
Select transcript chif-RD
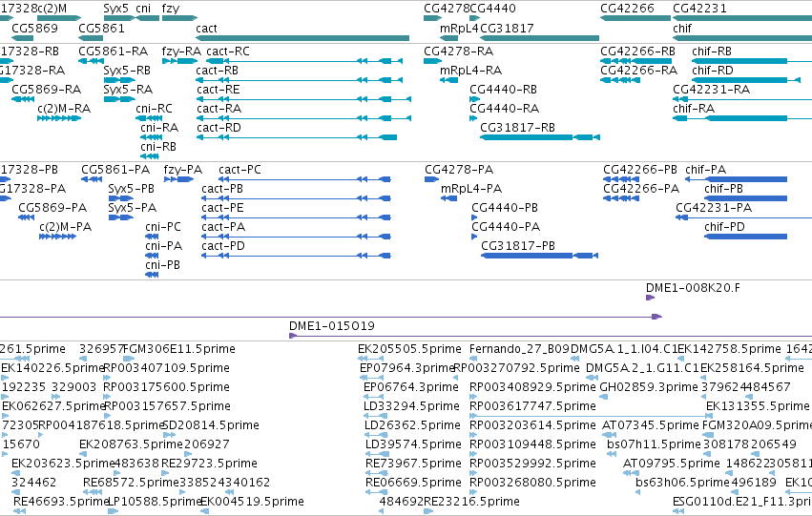746,80
